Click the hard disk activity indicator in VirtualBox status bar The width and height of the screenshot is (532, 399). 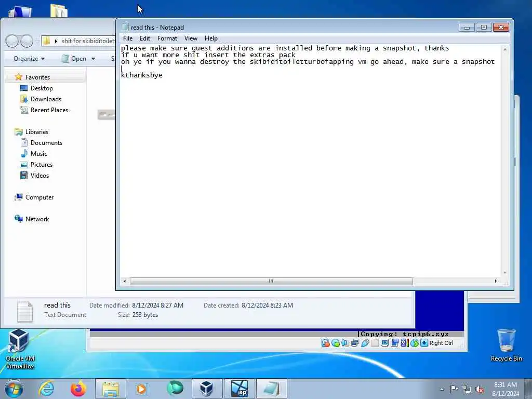pyautogui.click(x=325, y=343)
